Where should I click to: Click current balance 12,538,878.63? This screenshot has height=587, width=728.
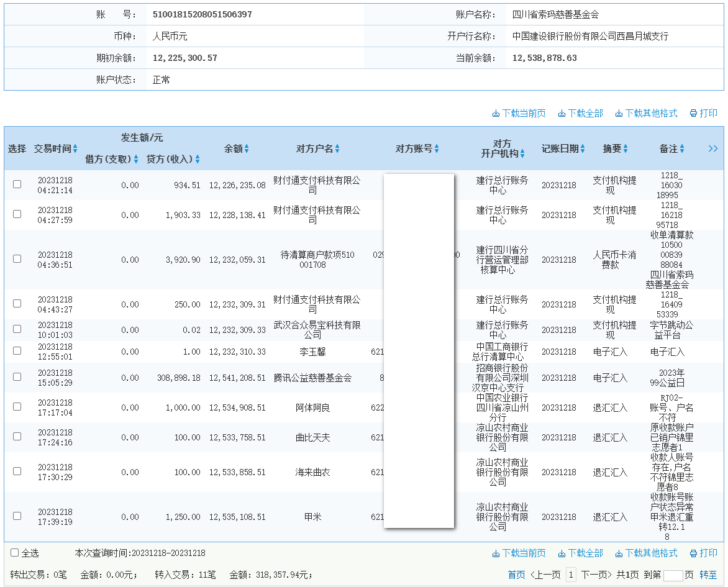[x=545, y=58]
